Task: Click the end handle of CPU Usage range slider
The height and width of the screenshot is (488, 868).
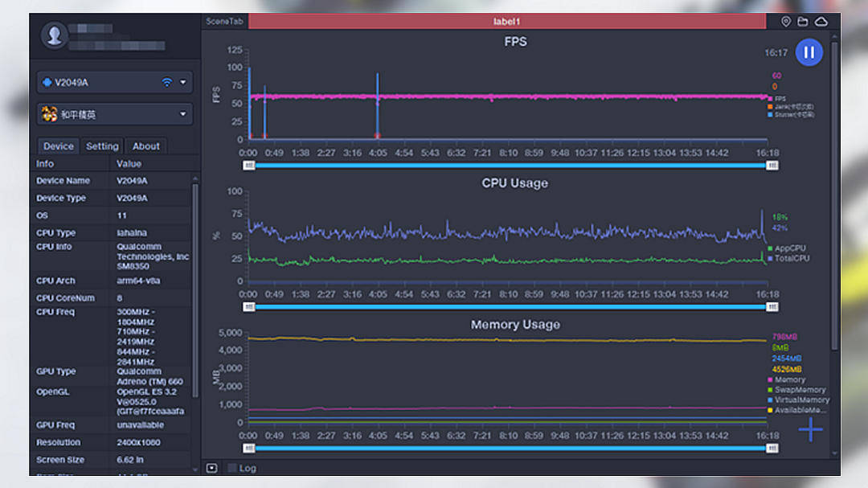Action: tap(772, 307)
